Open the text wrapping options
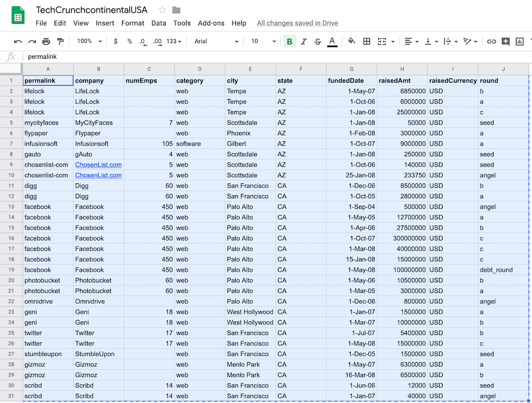Image resolution: width=532 pixels, height=403 pixels. click(447, 41)
